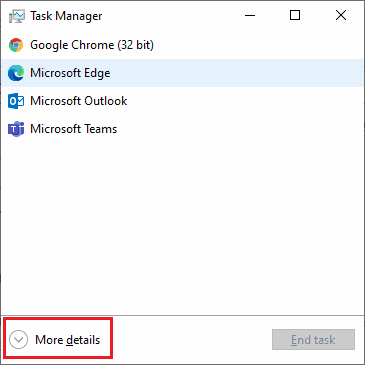365x365 pixels.
Task: Select the Microsoft Outlook app entry
Action: tap(182, 101)
